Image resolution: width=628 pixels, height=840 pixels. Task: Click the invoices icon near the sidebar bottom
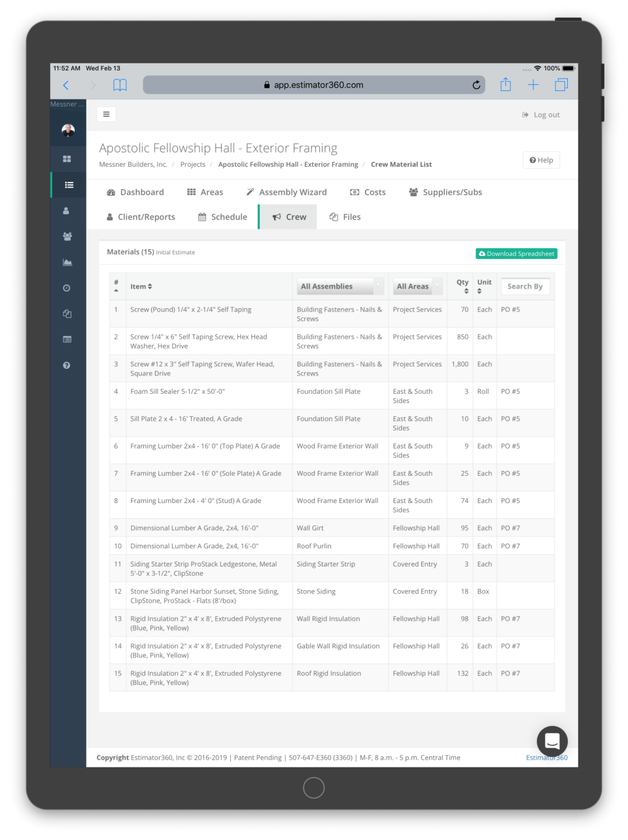tap(67, 339)
